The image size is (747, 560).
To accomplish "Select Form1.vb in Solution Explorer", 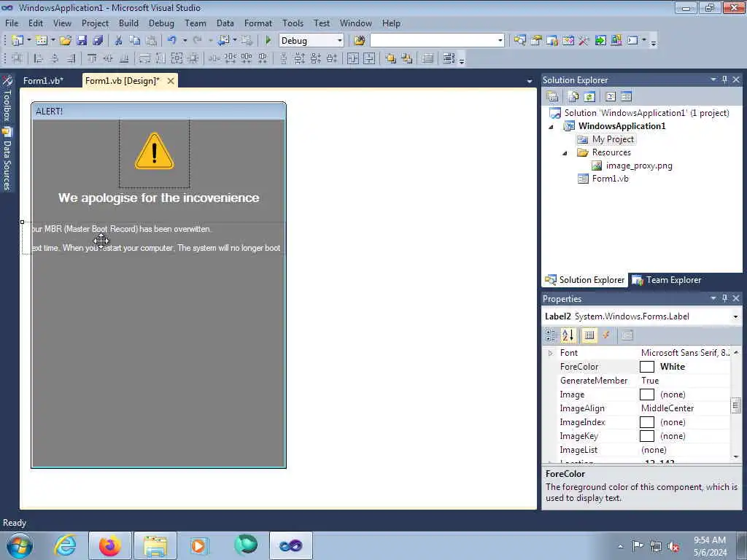I will [610, 179].
